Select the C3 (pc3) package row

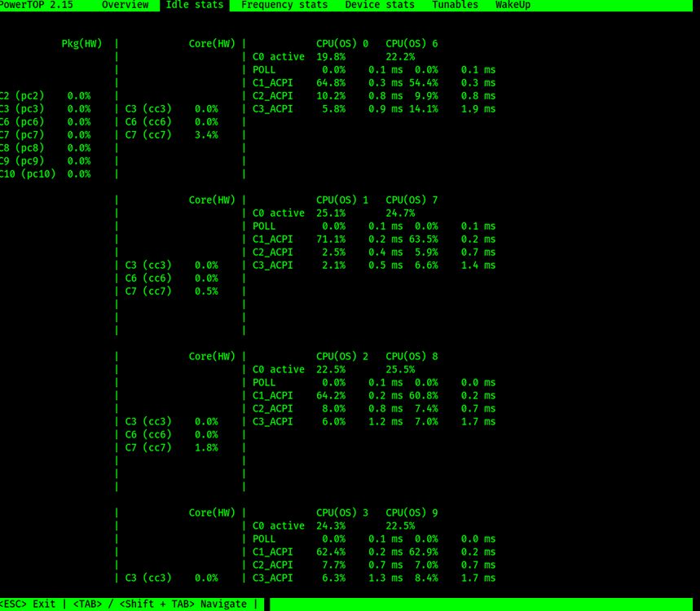pos(45,109)
